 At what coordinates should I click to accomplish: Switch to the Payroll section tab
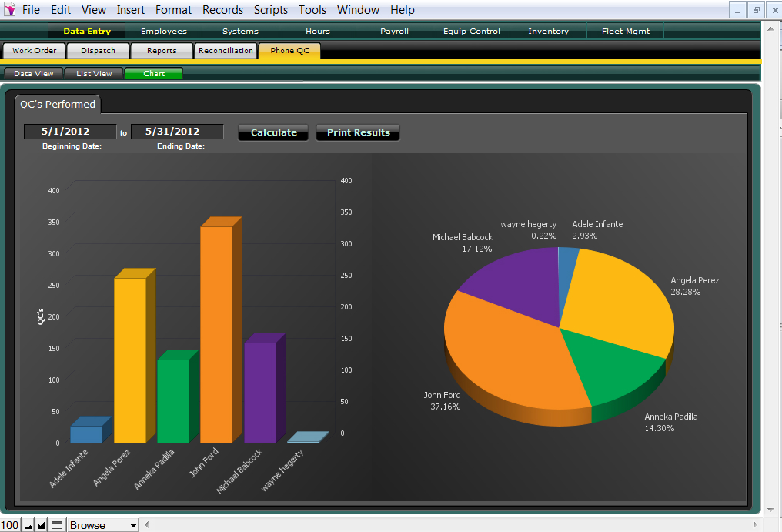(394, 32)
